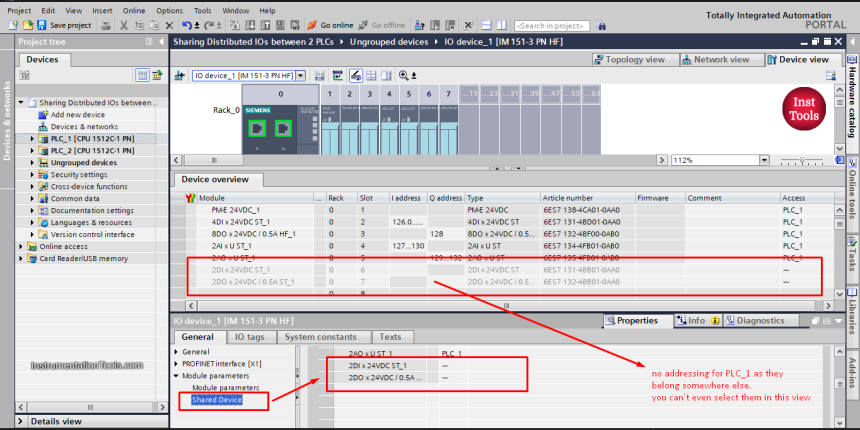The height and width of the screenshot is (430, 860).
Task: Expand Online access tree node
Action: pyautogui.click(x=21, y=246)
